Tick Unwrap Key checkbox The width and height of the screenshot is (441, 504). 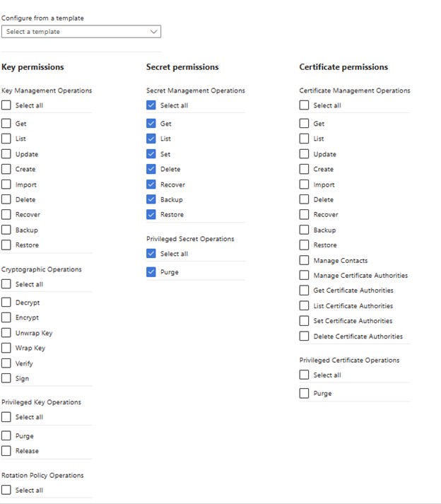click(x=6, y=333)
